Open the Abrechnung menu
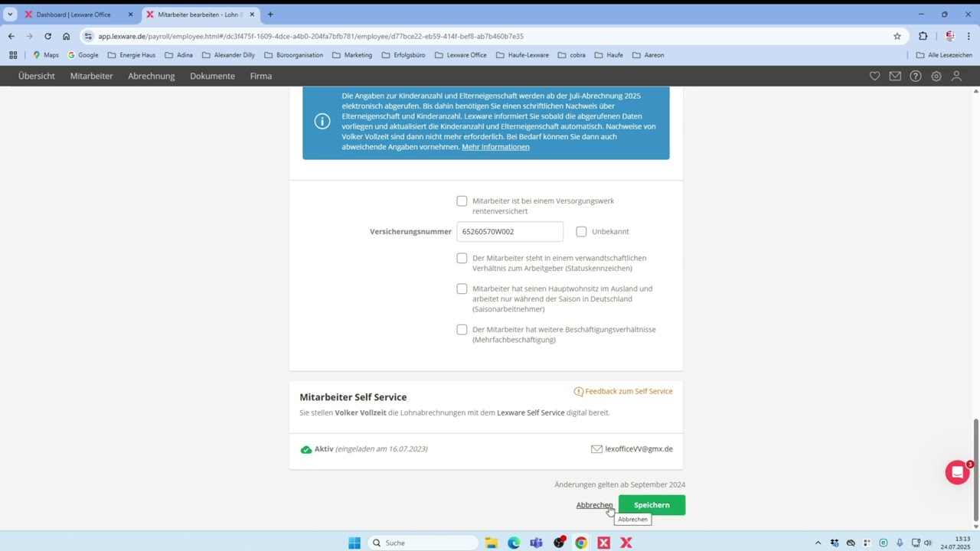 coord(152,77)
